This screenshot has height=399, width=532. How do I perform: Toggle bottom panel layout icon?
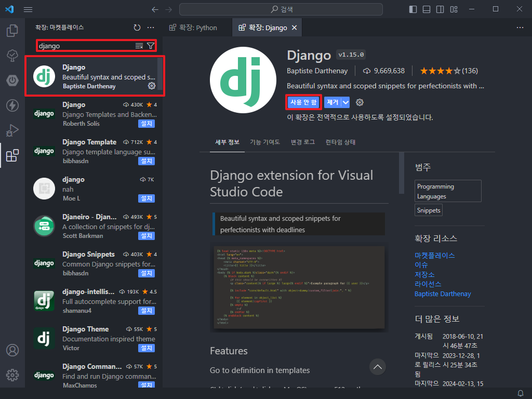pos(427,9)
